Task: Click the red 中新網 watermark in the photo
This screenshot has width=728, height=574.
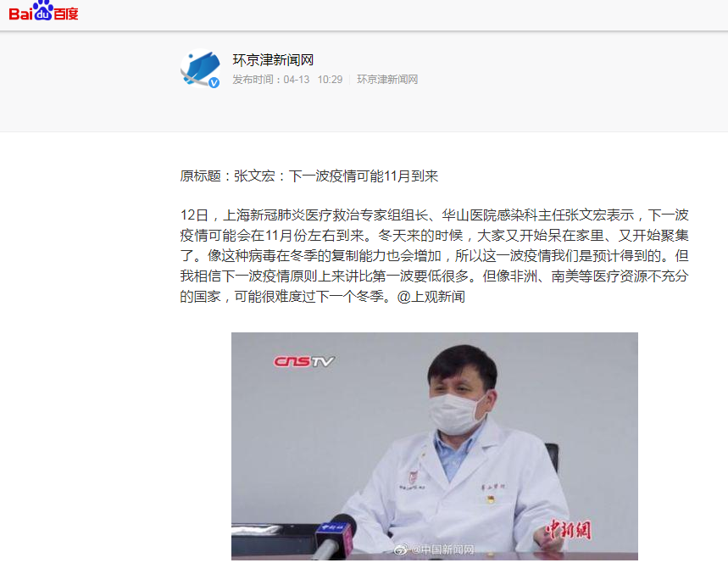Action: 569,529
